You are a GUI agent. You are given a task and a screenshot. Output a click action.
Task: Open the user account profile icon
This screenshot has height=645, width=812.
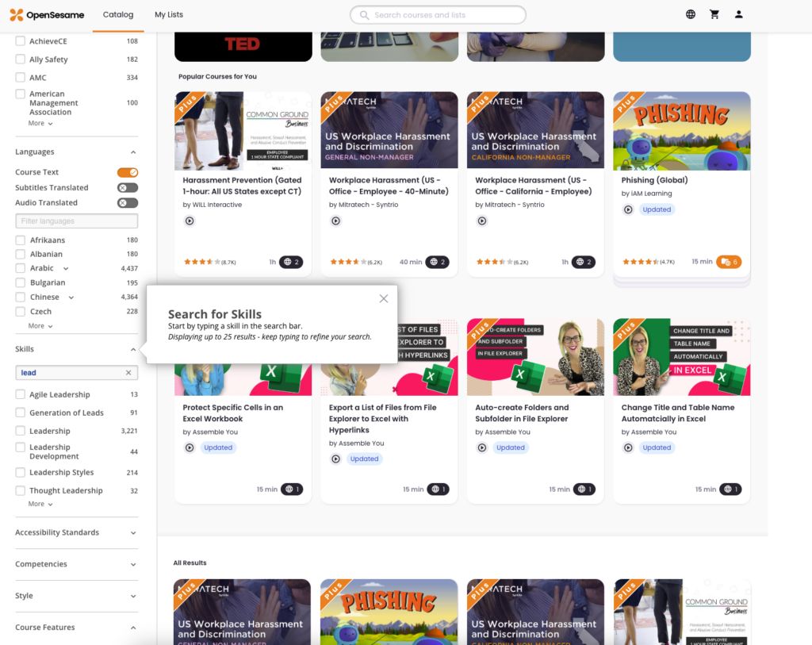pyautogui.click(x=738, y=14)
